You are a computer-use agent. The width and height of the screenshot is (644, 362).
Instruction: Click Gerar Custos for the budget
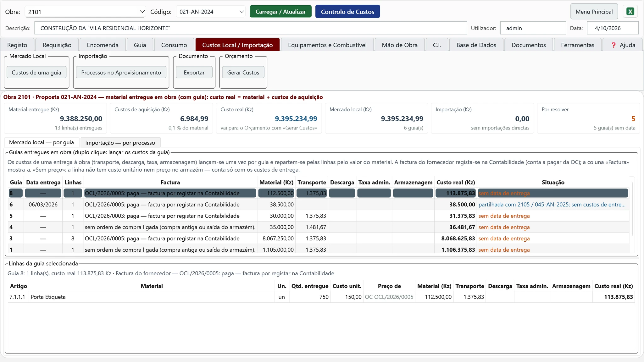tap(243, 72)
